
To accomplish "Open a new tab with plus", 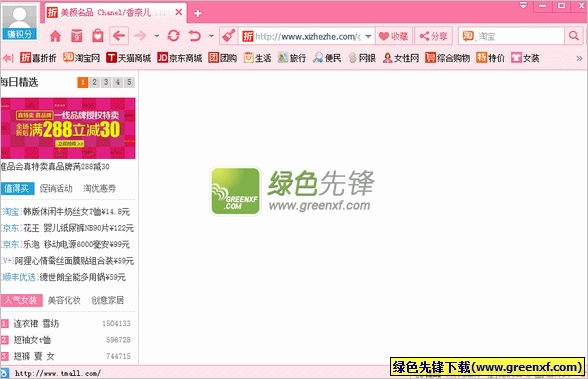I will click(198, 13).
